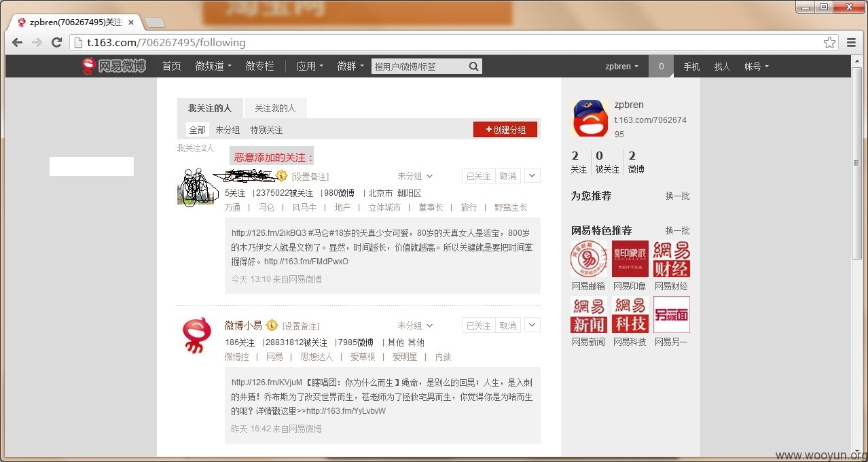868x462 pixels.
Task: Open 网易另一面 recommendation icon
Action: [672, 315]
